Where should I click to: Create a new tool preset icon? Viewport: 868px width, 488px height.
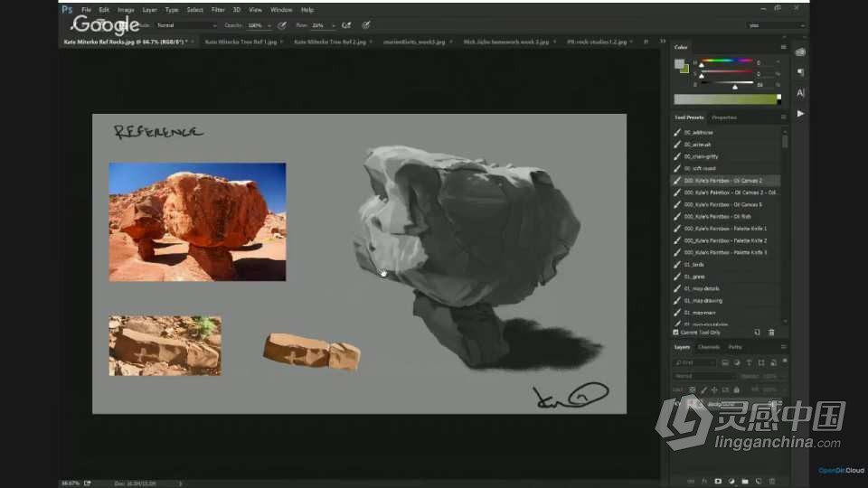(758, 333)
